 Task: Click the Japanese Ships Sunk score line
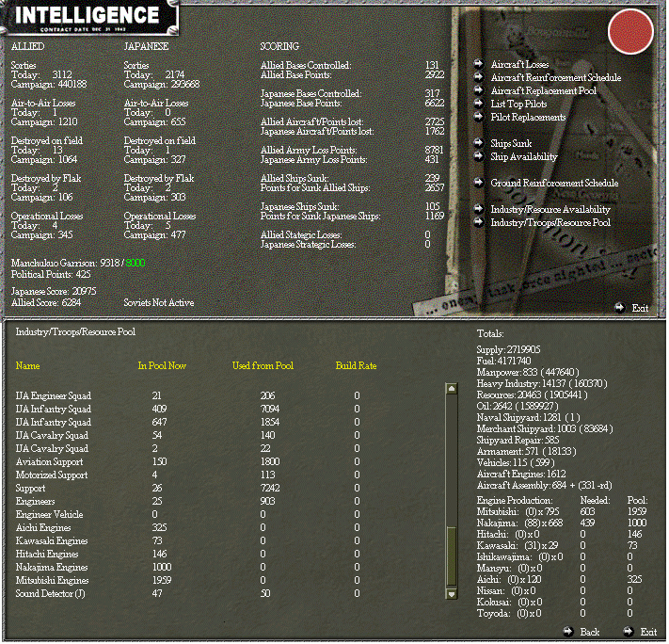click(350, 206)
